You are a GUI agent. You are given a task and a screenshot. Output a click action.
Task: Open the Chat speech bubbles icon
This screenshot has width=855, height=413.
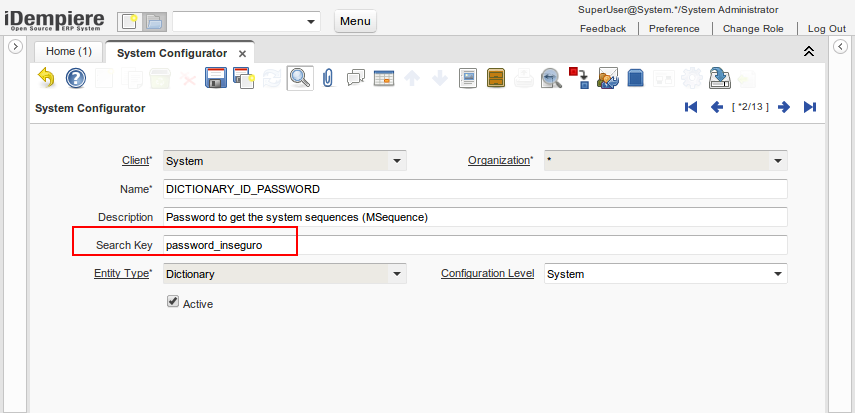point(355,78)
